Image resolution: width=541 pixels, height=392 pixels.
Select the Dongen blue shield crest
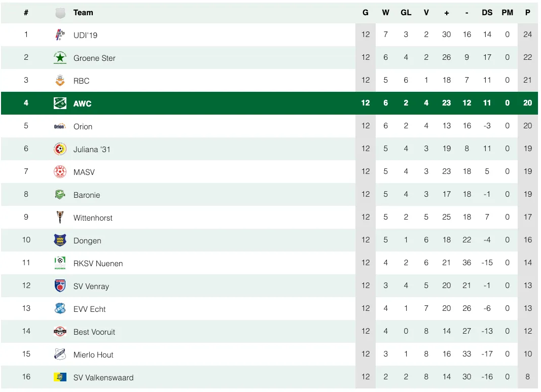[60, 240]
